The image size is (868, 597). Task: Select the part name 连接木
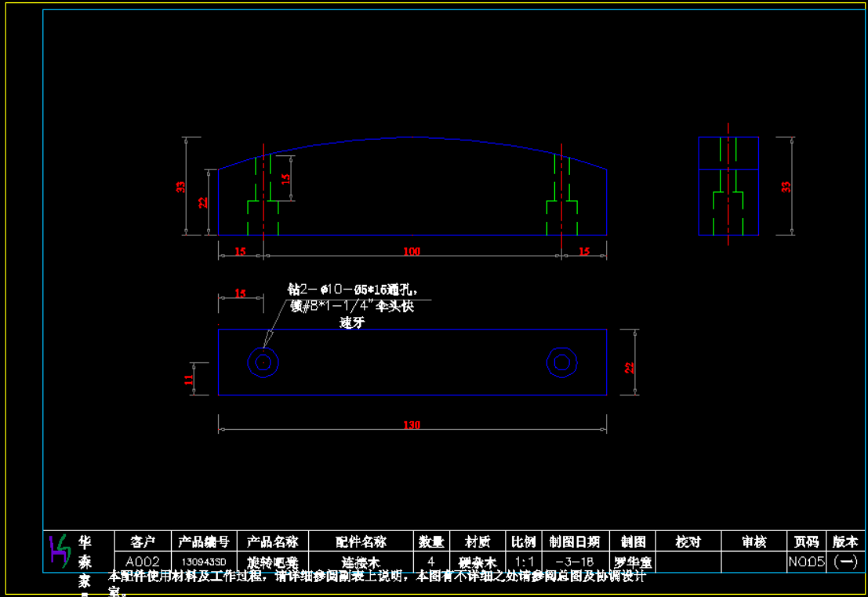[x=361, y=562]
